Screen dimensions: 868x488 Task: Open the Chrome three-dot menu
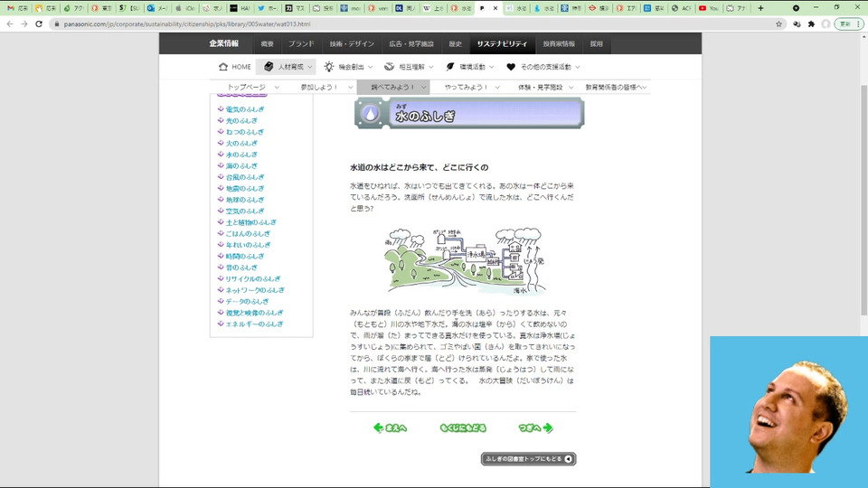click(x=859, y=23)
